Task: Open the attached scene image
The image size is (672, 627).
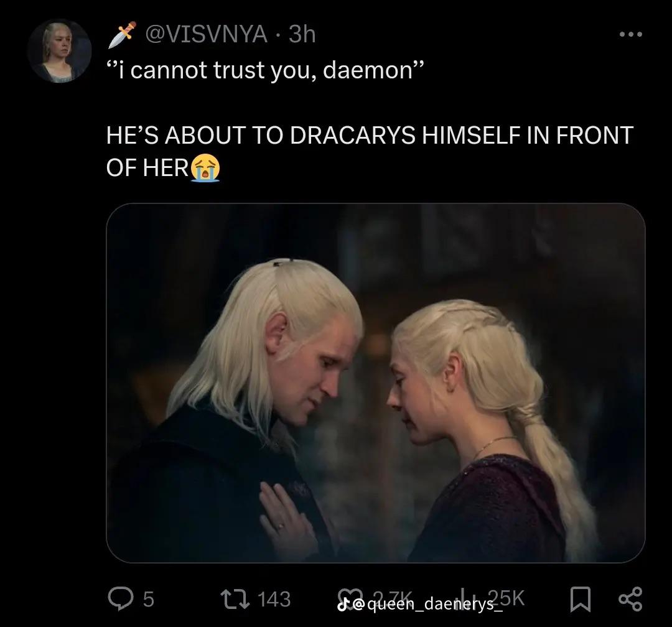Action: tap(375, 383)
